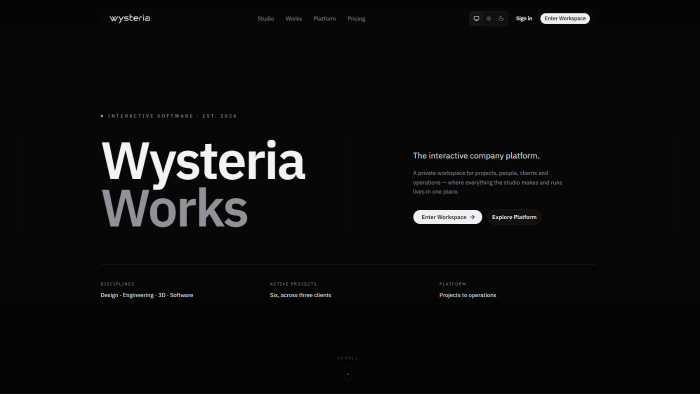This screenshot has height=394, width=700.
Task: Click the Sign in link
Action: [x=524, y=18]
